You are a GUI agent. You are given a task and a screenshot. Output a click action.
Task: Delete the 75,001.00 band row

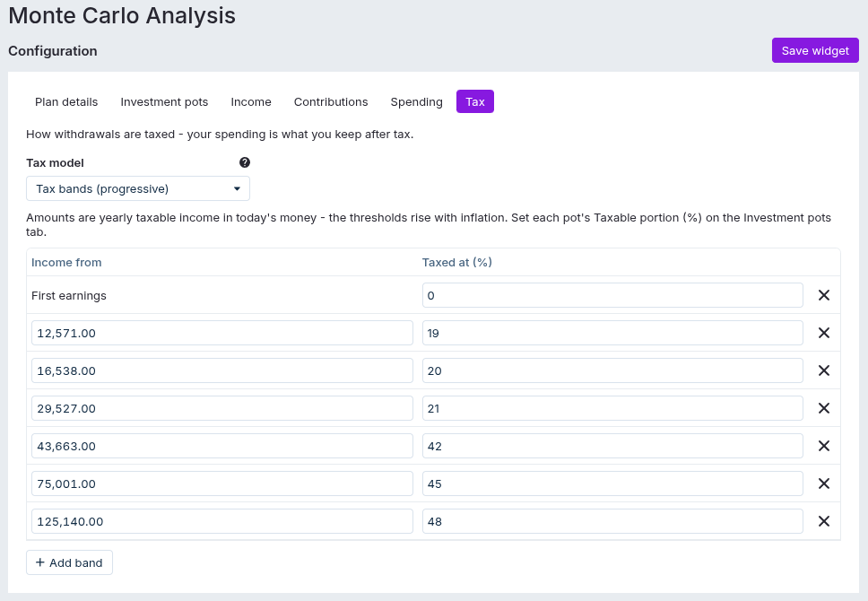click(x=824, y=483)
